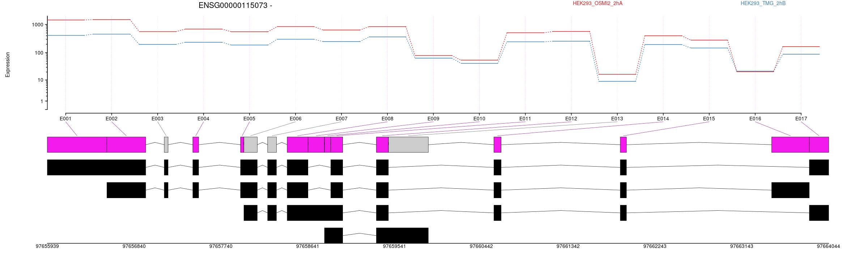Click the ENSG00000115073 gene title
The height and width of the screenshot is (253, 868).
pyautogui.click(x=235, y=5)
